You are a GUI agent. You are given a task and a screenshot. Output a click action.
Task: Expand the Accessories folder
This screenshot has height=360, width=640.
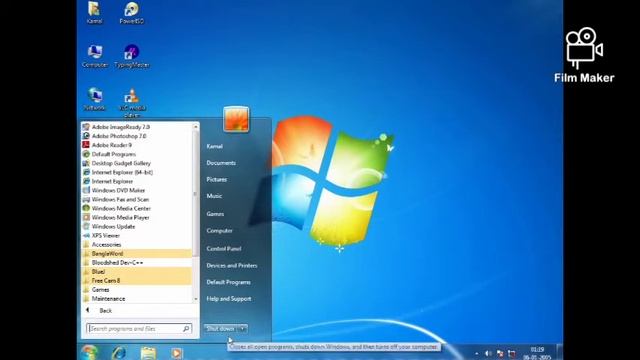136,244
